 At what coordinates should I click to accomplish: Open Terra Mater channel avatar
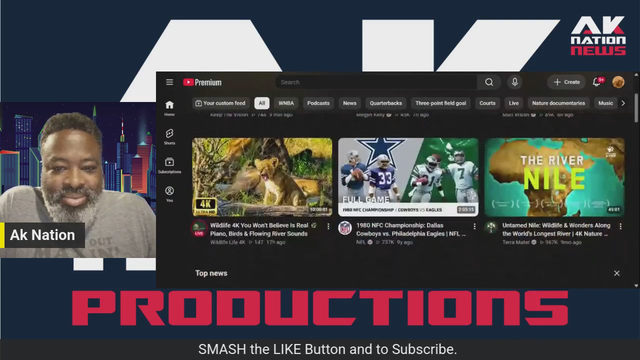[x=491, y=228]
